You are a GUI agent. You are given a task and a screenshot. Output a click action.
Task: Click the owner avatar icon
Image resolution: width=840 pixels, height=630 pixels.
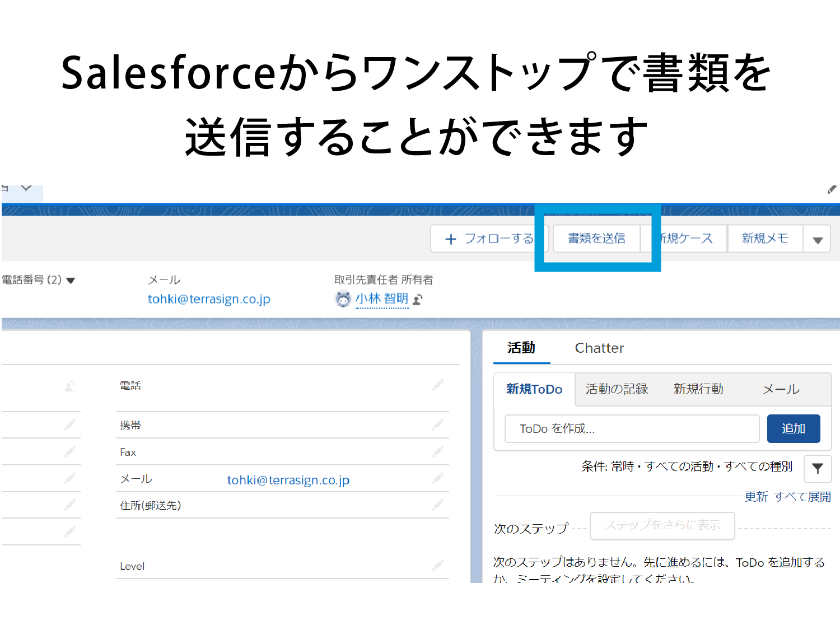pos(343,300)
